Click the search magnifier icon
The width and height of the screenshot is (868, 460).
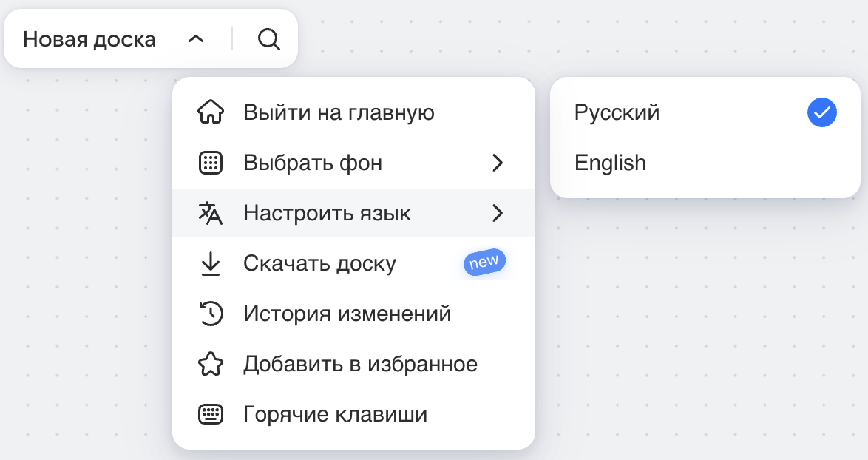269,39
